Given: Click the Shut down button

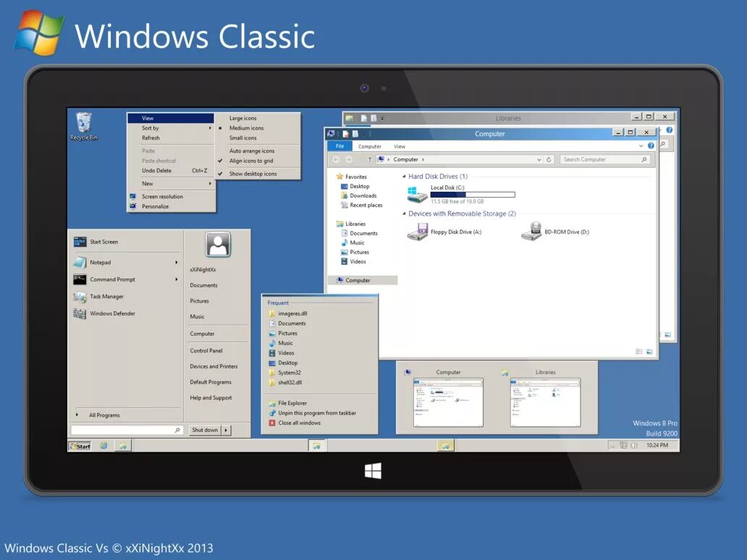Looking at the screenshot, I should pos(205,430).
